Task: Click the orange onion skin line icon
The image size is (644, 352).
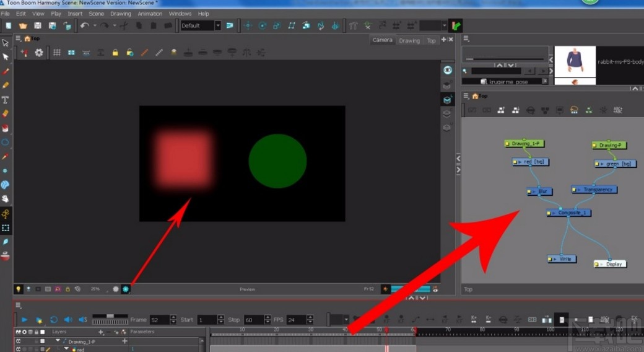Action: click(x=144, y=53)
